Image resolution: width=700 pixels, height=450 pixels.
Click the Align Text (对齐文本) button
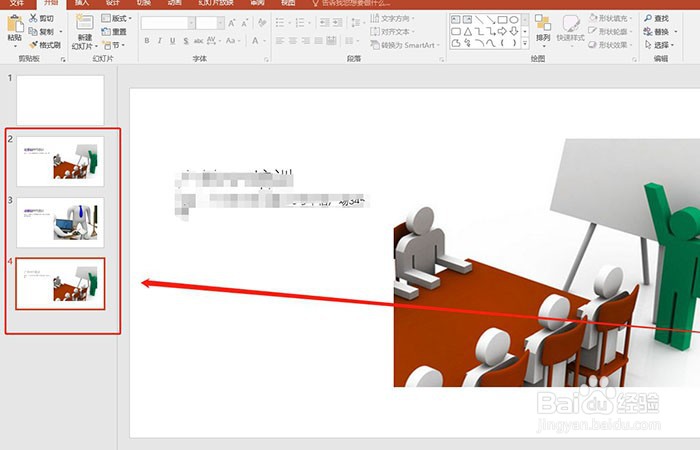(x=391, y=32)
